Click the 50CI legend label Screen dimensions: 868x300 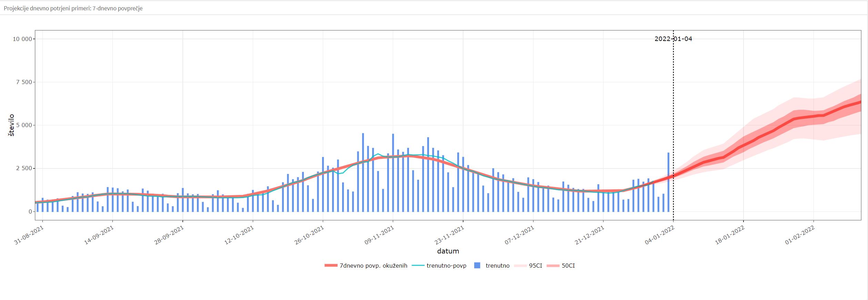(568, 266)
